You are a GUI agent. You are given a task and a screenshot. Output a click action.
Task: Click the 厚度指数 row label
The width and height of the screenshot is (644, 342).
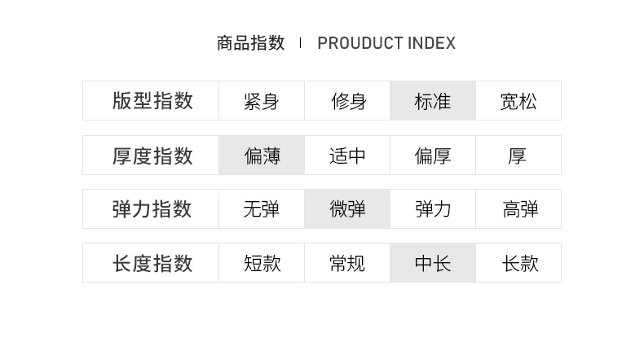click(x=152, y=156)
